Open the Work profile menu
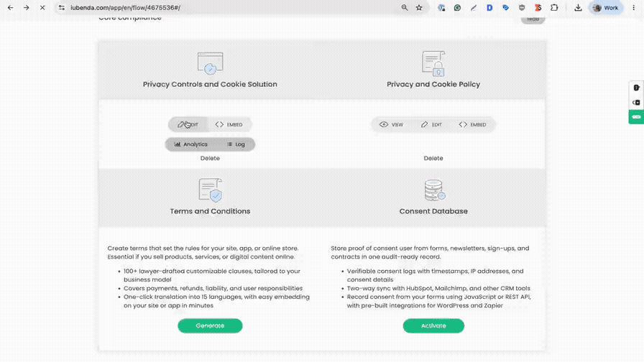 pyautogui.click(x=606, y=8)
